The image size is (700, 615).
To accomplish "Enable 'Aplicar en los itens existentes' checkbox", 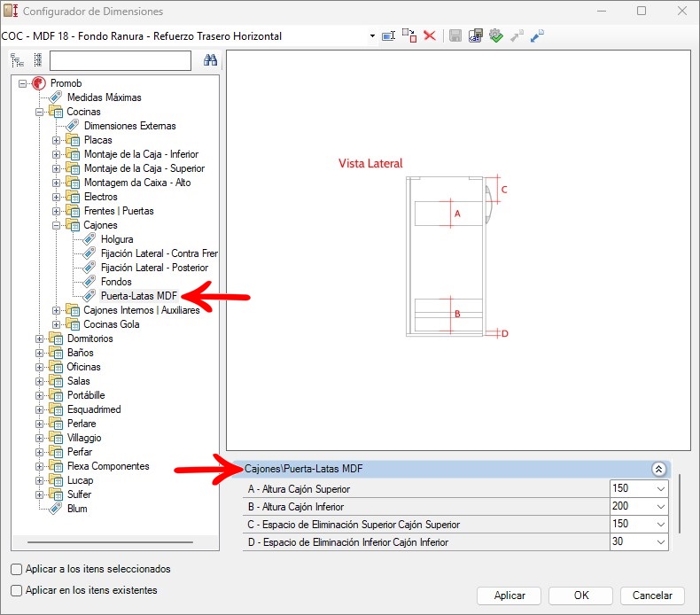I will pos(17,590).
